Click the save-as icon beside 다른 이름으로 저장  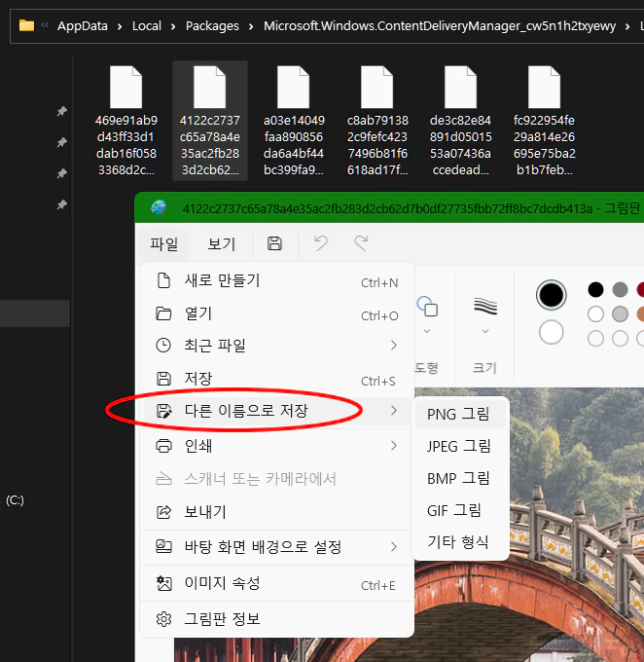coord(163,411)
